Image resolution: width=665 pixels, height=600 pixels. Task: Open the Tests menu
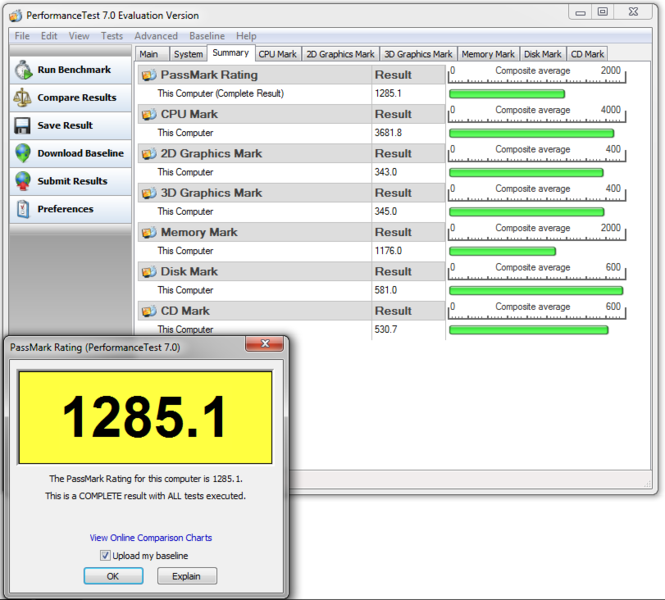pos(112,36)
